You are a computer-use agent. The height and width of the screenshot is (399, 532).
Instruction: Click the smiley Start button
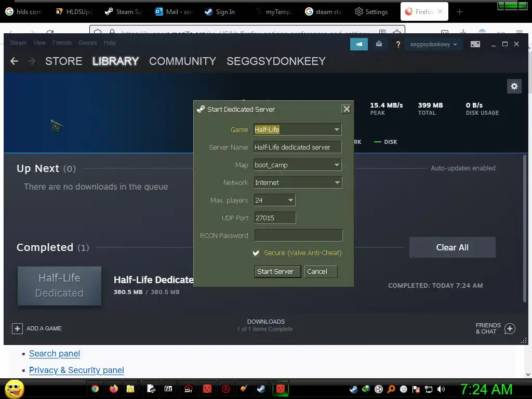coord(14,389)
